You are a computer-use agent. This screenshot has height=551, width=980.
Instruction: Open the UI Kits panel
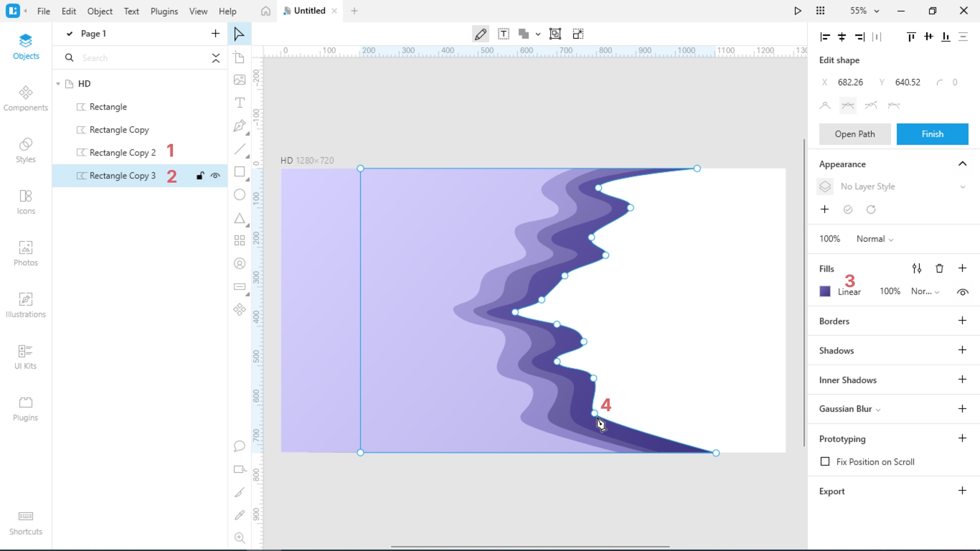tap(26, 357)
